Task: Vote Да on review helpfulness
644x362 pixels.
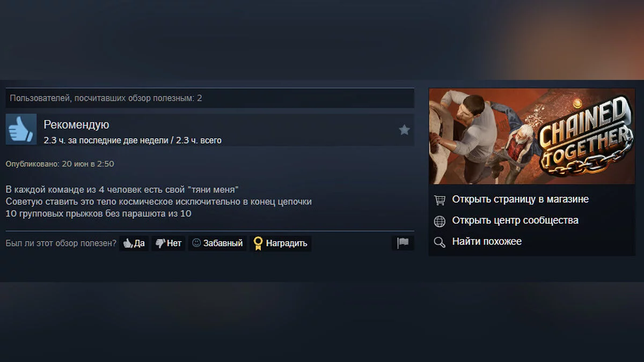Action: pos(134,243)
